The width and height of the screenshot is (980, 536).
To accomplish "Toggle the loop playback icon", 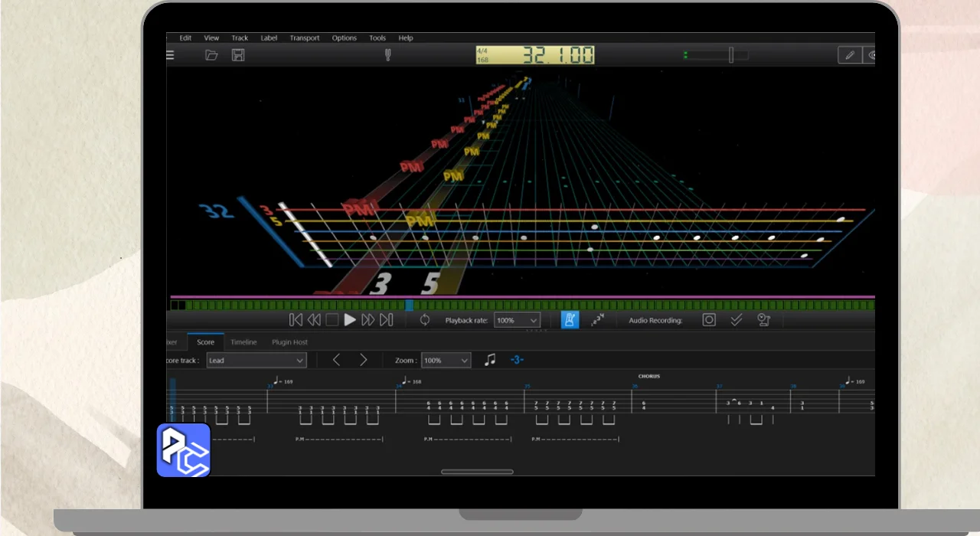I will click(x=424, y=320).
